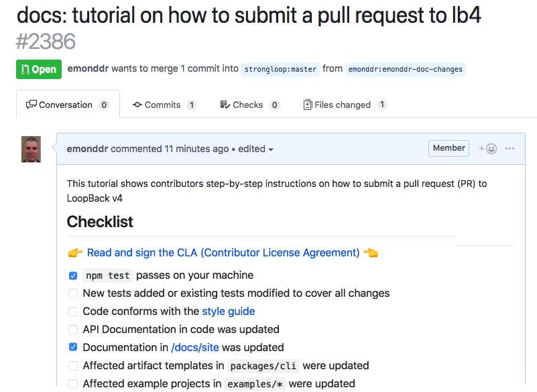Toggle the 'npm test passes' checkbox

point(73,275)
